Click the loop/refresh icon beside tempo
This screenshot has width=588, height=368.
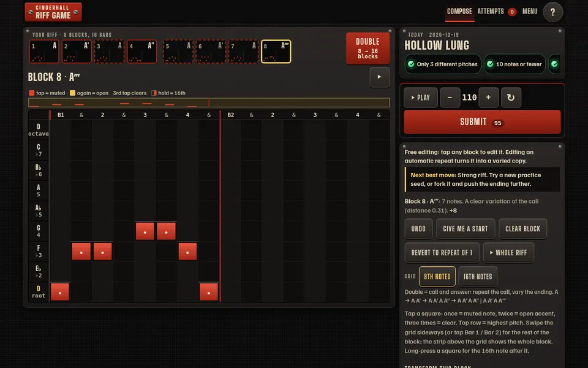click(511, 98)
